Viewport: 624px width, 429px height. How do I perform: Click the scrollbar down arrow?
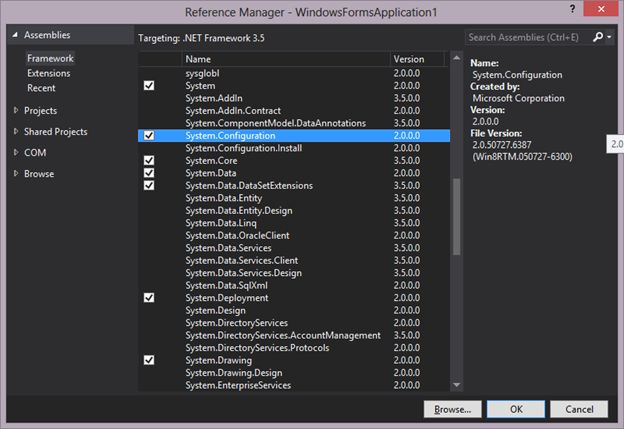(x=456, y=384)
